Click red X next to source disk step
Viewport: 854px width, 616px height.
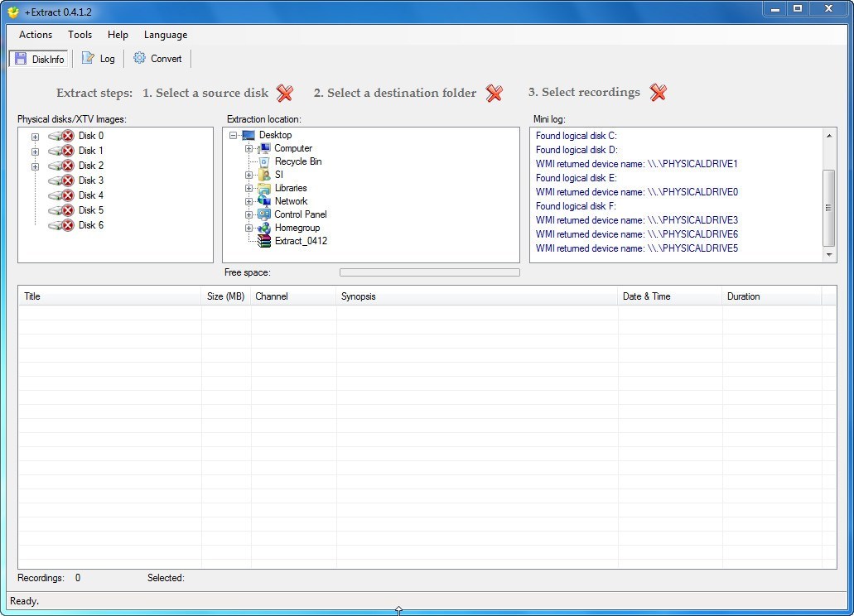285,93
